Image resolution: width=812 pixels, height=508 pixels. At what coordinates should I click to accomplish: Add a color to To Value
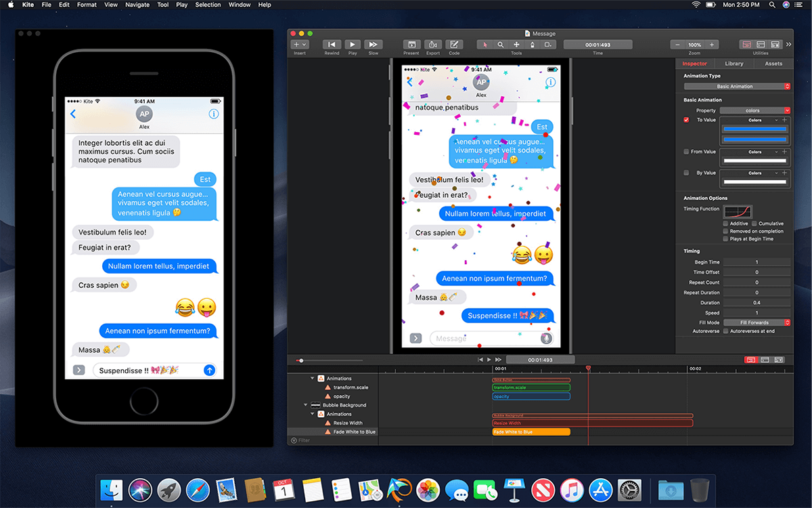784,120
